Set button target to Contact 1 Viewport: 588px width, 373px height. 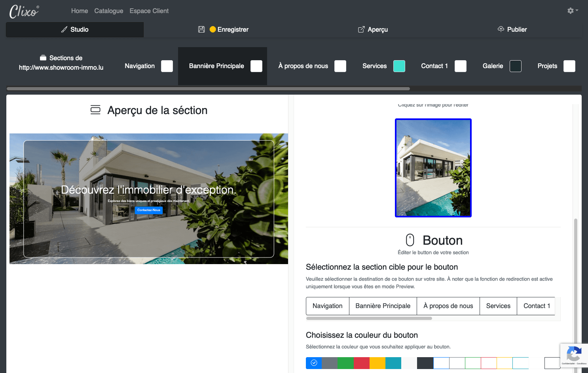pos(536,306)
